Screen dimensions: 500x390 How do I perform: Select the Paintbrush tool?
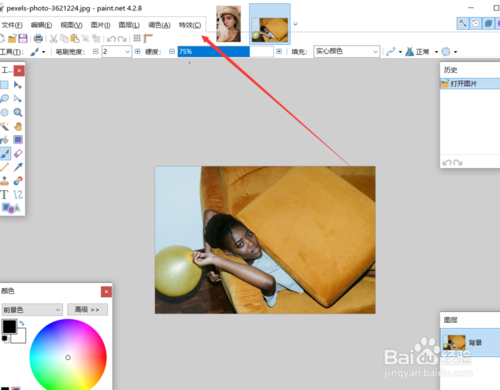point(5,153)
